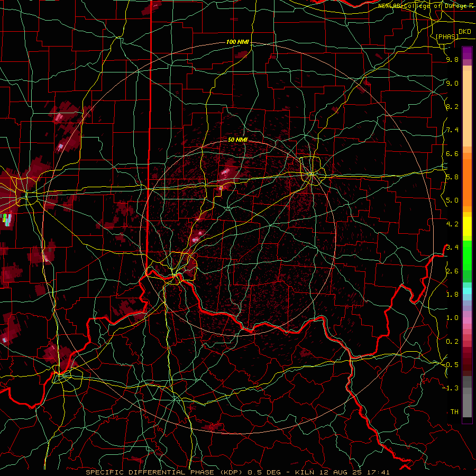Click the -0.5 legend value
This screenshot has width=476, height=476.
click(451, 364)
